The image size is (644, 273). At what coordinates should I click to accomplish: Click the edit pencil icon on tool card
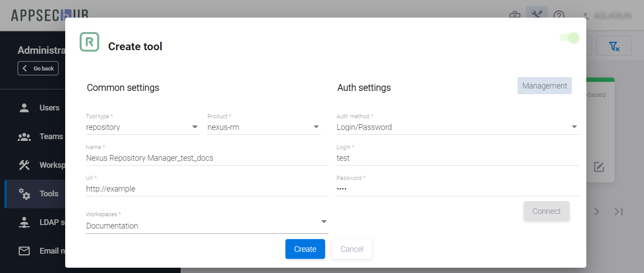point(599,167)
